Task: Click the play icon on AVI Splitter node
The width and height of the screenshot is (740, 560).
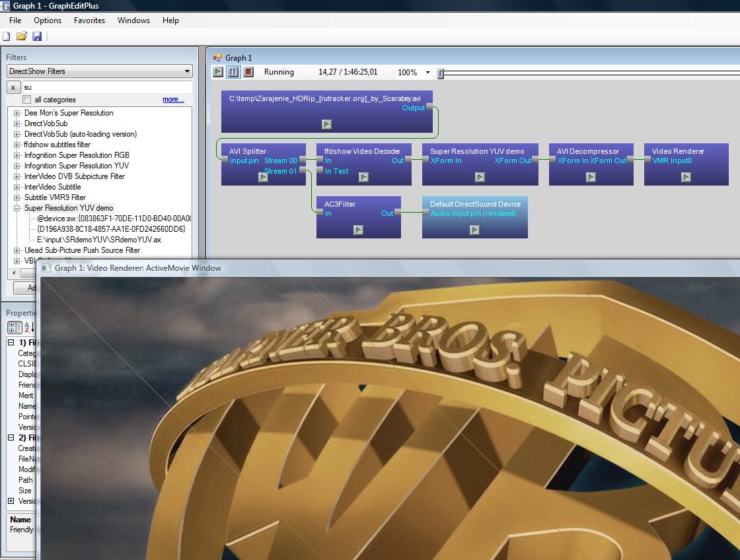Action: pyautogui.click(x=264, y=177)
